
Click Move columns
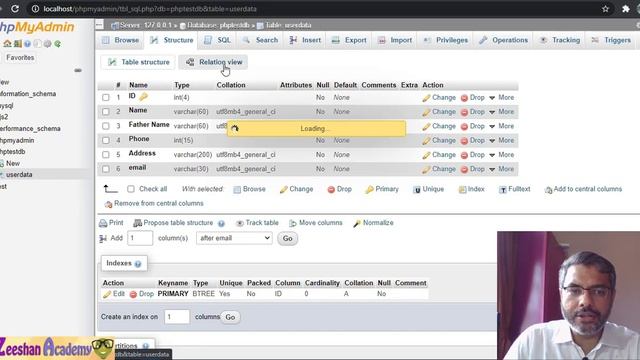(316, 223)
